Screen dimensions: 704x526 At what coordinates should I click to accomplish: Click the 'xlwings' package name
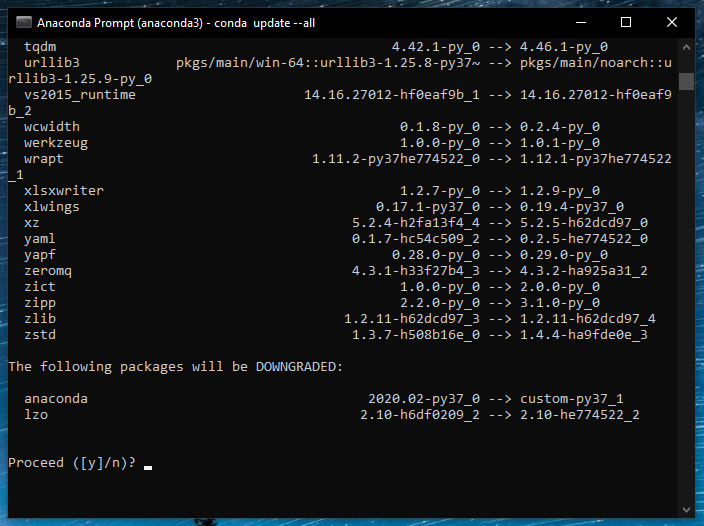coord(52,207)
